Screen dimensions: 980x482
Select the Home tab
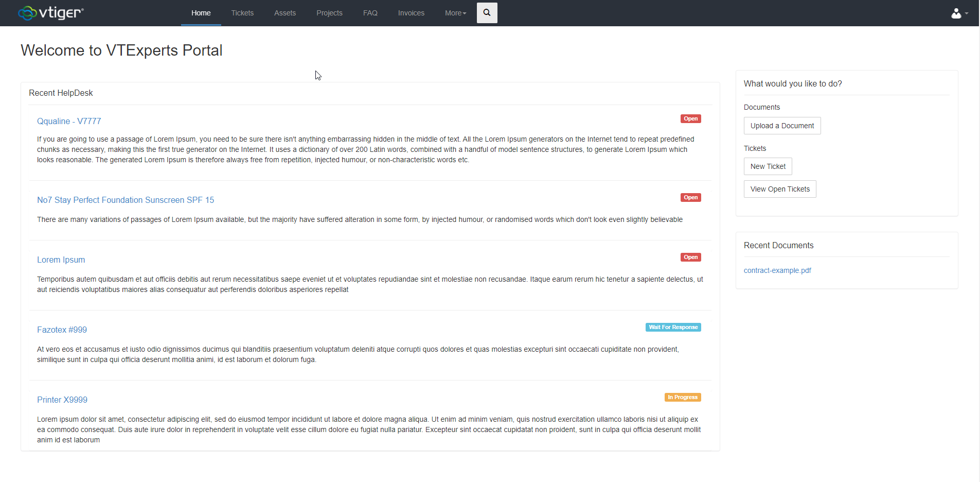(x=201, y=13)
